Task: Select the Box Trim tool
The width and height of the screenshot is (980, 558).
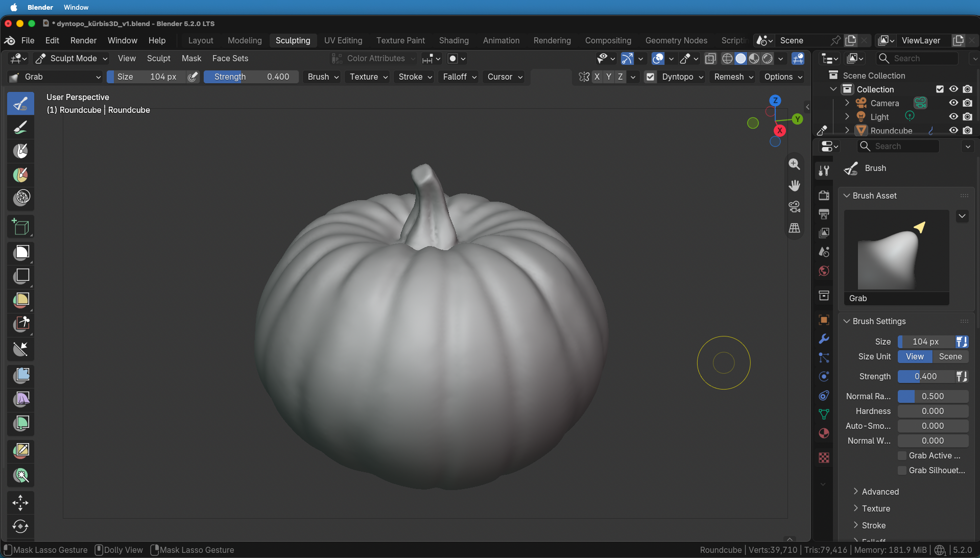Action: pyautogui.click(x=21, y=324)
